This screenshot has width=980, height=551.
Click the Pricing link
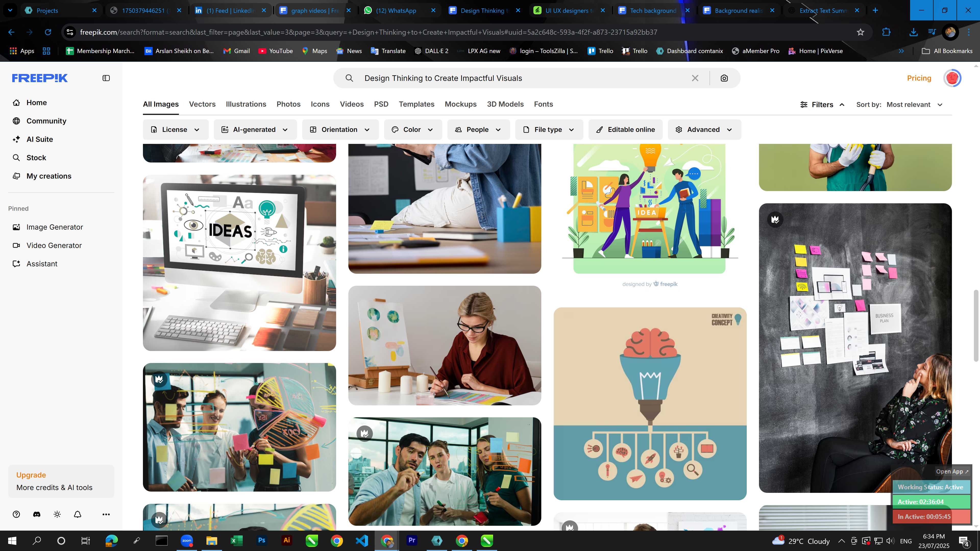tap(919, 78)
